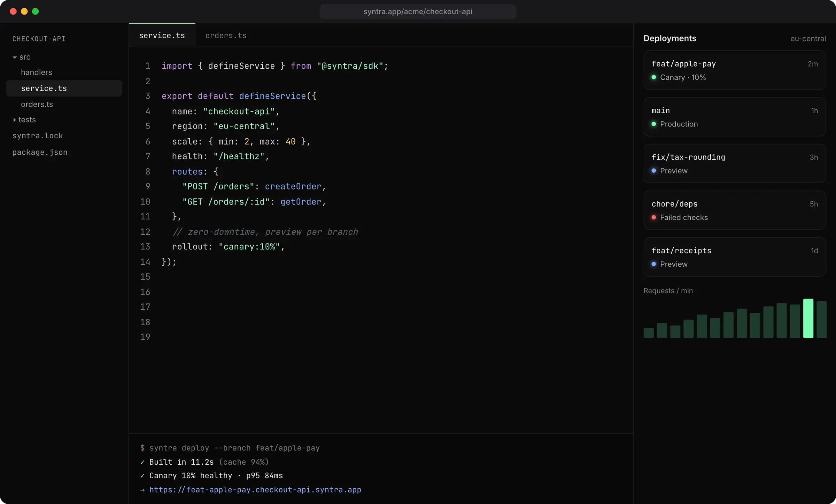836x504 pixels.
Task: Click blue Preview dot on fix/tax-rounding
Action: [x=654, y=171]
